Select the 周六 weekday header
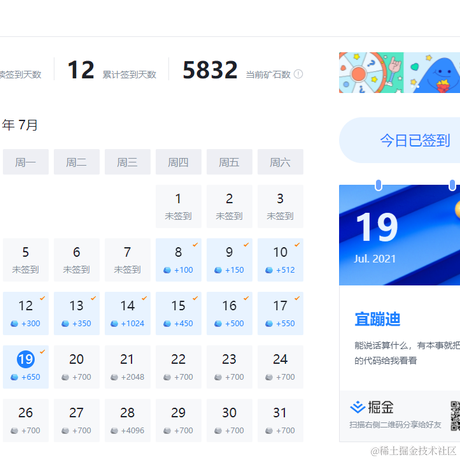The image size is (460, 460). pyautogui.click(x=280, y=162)
